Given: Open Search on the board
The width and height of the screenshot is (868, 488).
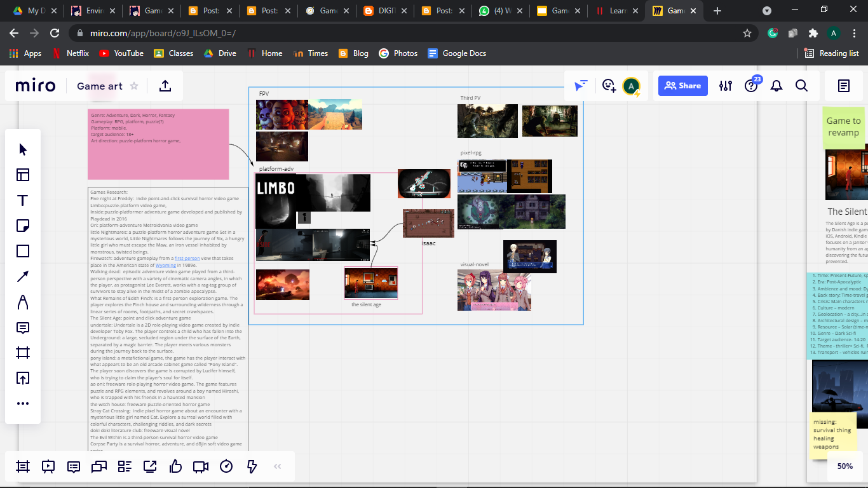Looking at the screenshot, I should (x=802, y=86).
